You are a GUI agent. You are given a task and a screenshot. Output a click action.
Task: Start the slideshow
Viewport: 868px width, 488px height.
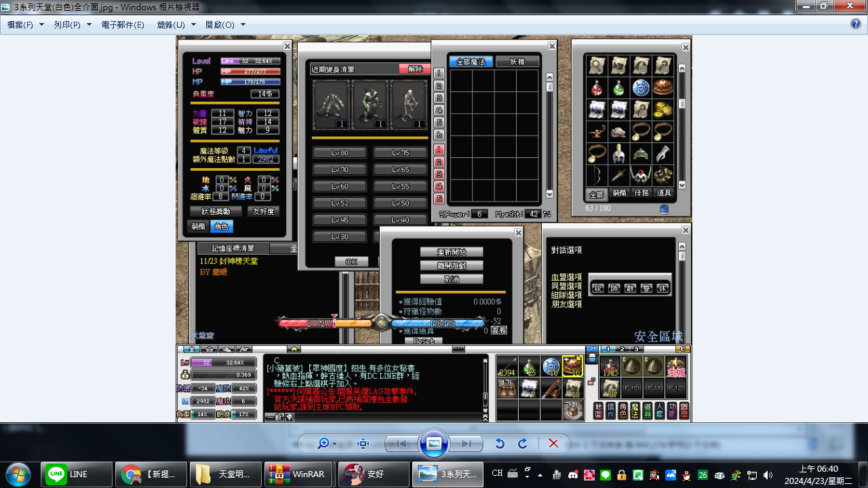pos(434,443)
